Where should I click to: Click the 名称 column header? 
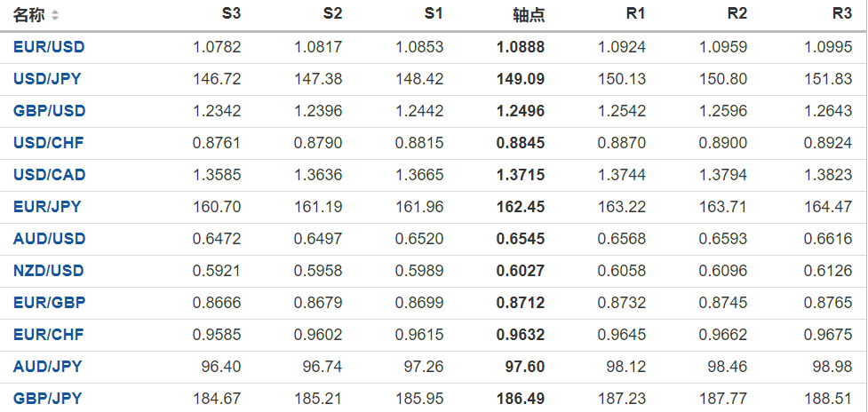[x=28, y=15]
